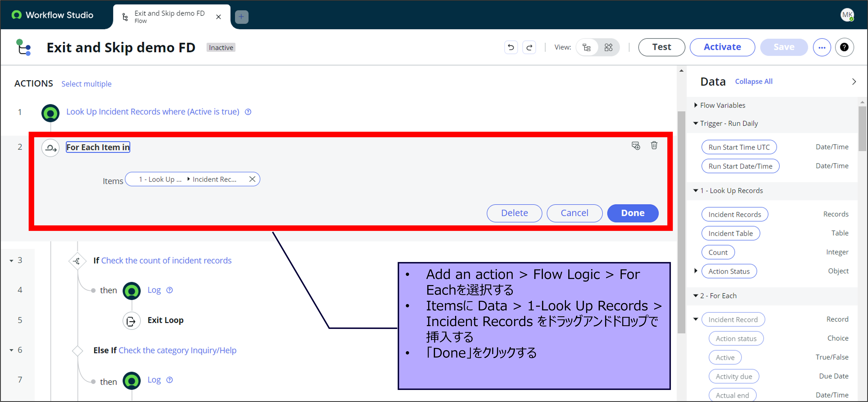868x402 pixels.
Task: Click the add annotation icon beside trash
Action: click(636, 145)
